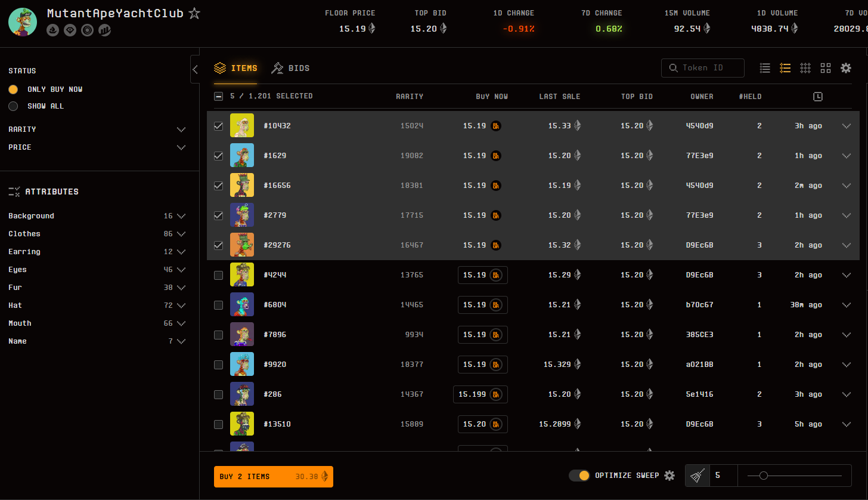The image size is (868, 500).
Task: Favorite MutantApeYachtClub with the star icon
Action: pyautogui.click(x=194, y=13)
